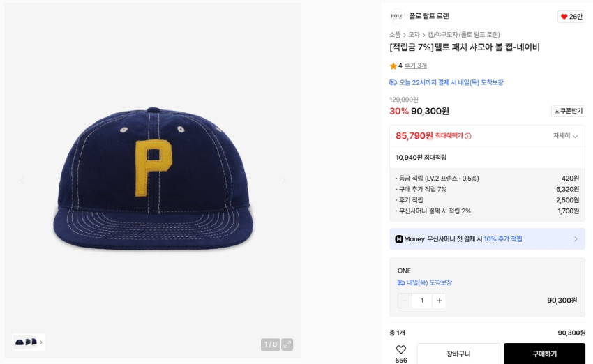Image resolution: width=593 pixels, height=364 pixels.
Task: Expand the thumbnail strip chevron
Action: (40, 342)
